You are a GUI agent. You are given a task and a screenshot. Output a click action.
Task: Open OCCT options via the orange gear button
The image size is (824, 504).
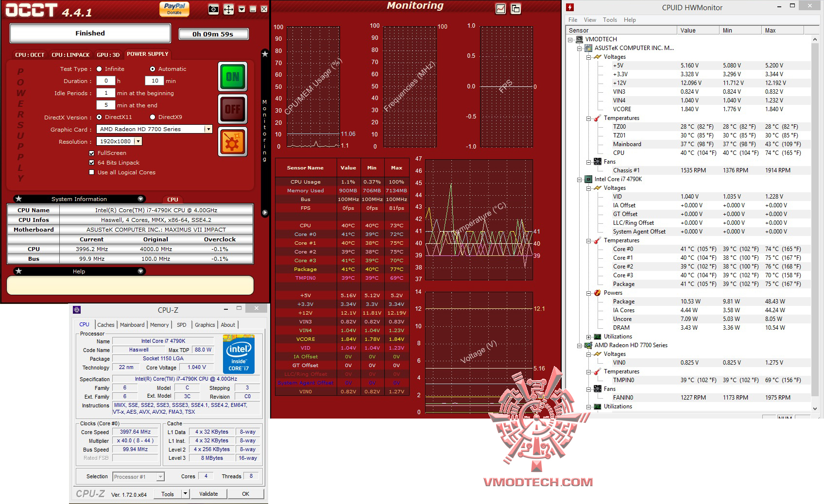(233, 142)
